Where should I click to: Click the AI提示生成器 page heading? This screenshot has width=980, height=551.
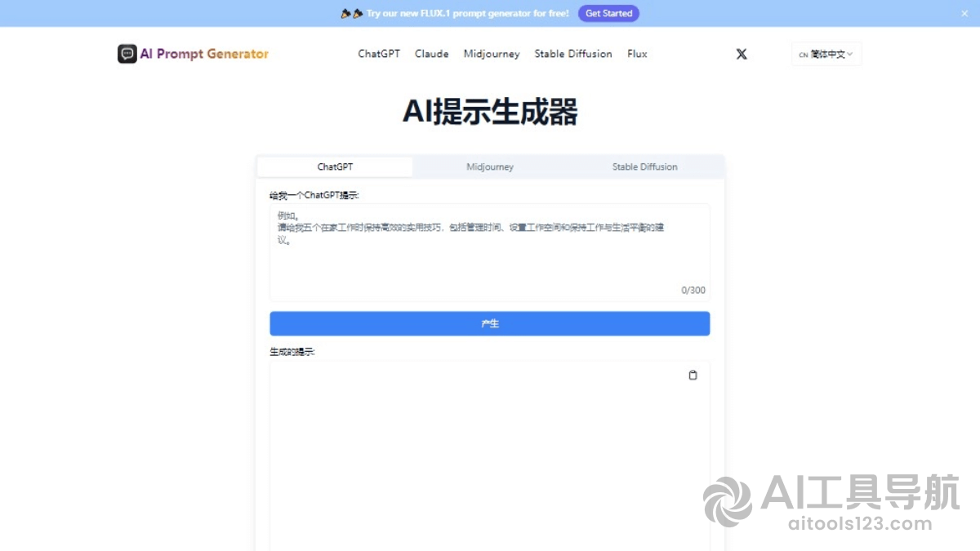[490, 112]
